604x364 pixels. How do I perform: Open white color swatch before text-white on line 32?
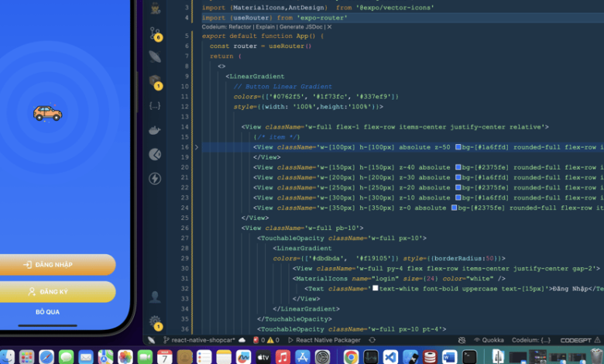click(x=376, y=288)
